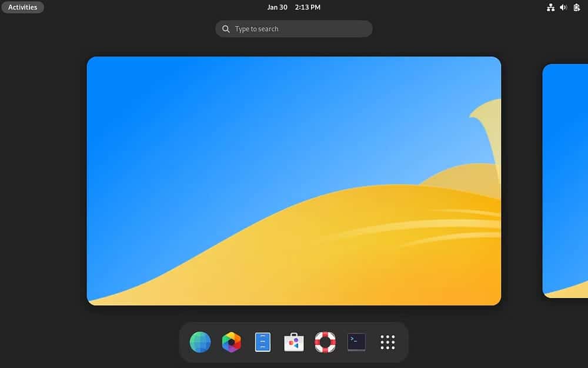Activate the Type to search field
Image resolution: width=588 pixels, height=368 pixels.
[293, 28]
